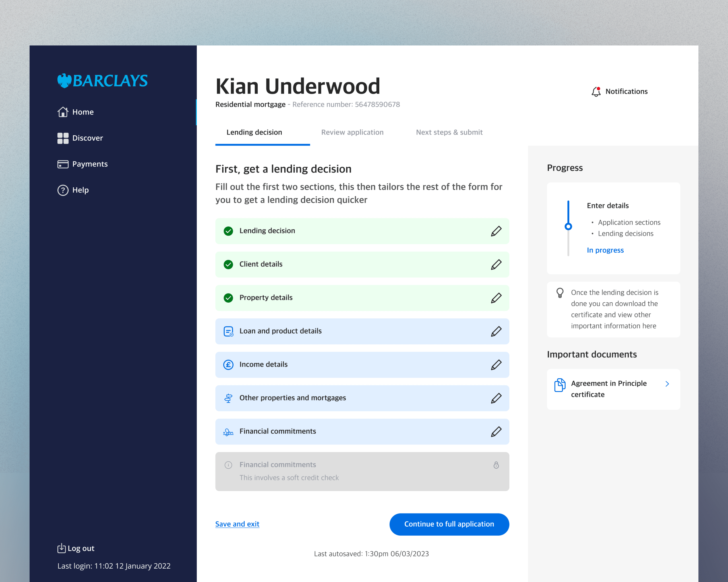Switch to Next steps & submit tab

pos(449,132)
